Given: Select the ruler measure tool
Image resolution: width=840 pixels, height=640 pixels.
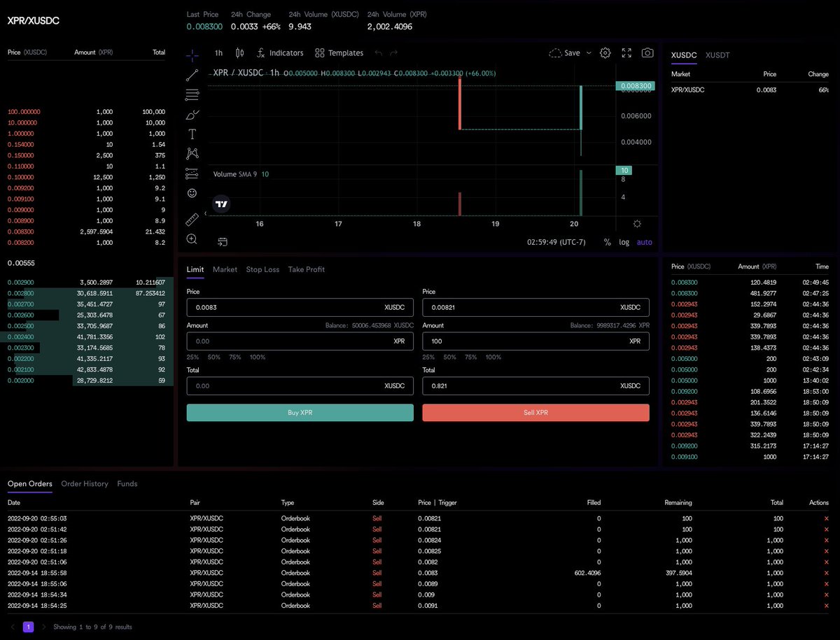Looking at the screenshot, I should (192, 220).
